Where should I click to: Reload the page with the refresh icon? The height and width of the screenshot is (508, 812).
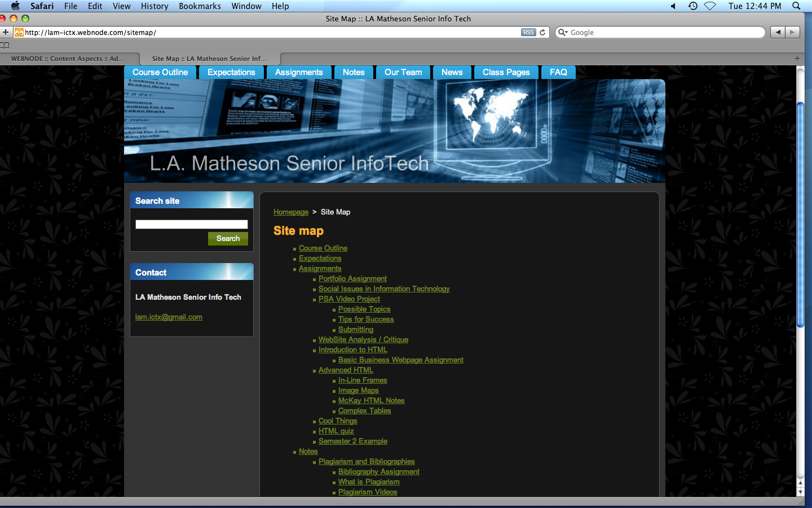point(542,33)
